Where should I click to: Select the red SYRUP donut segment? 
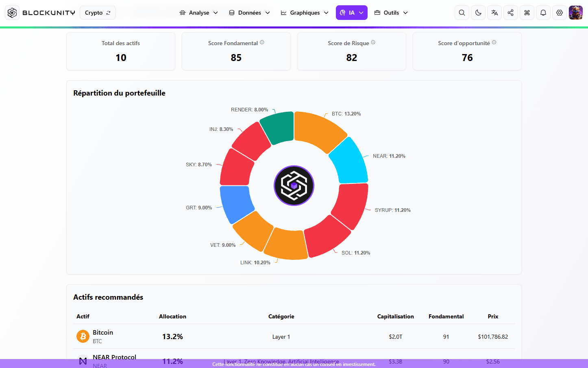tap(352, 205)
